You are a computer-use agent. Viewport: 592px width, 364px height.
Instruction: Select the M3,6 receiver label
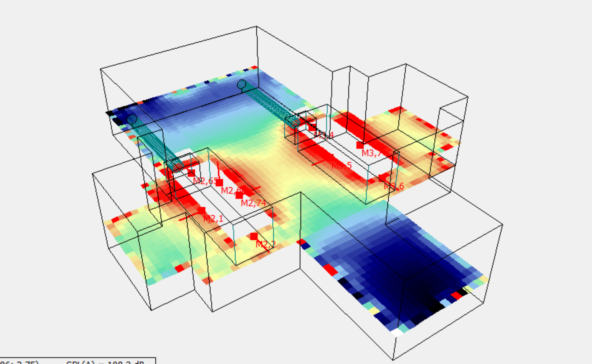pyautogui.click(x=394, y=186)
